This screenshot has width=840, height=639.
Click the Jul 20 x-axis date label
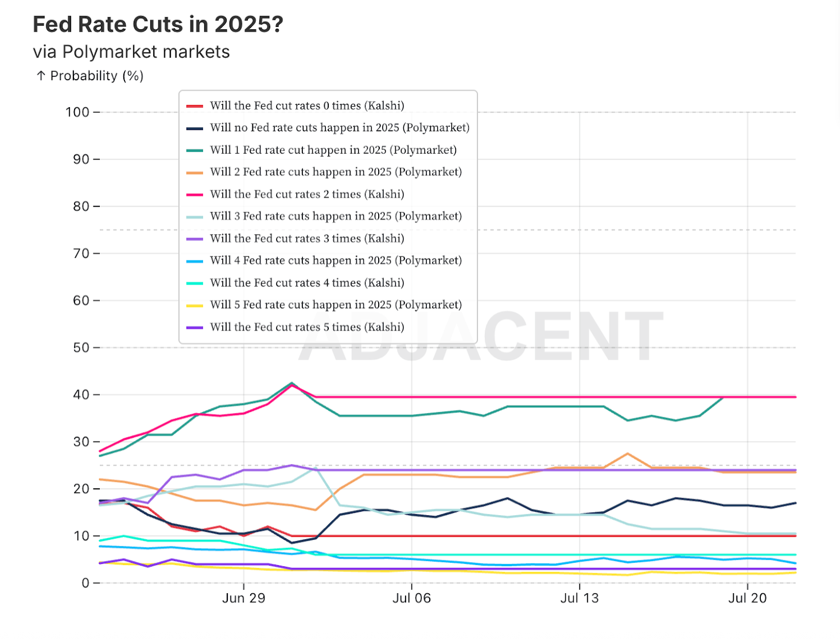748,598
